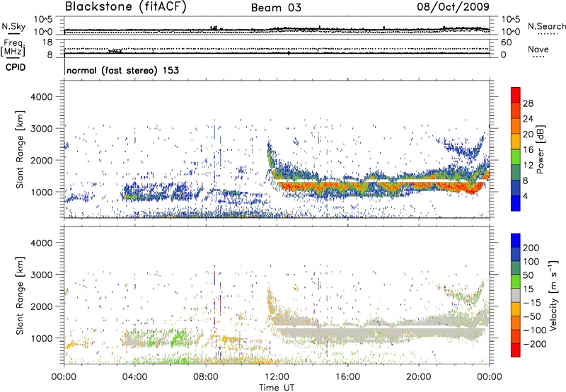Click the '-50' tick on Velocity colorbar
The height and width of the screenshot is (392, 566).
pyautogui.click(x=532, y=316)
